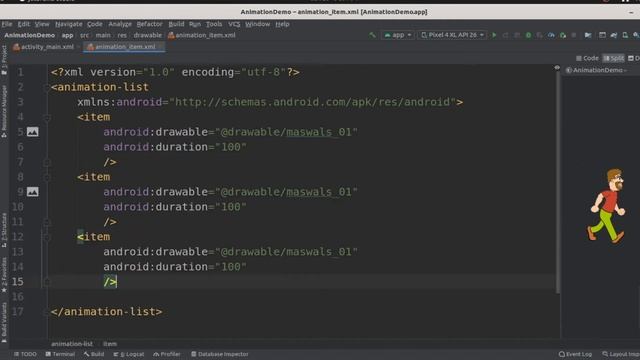
Task: Open the Navigate menu
Action: 69,24
